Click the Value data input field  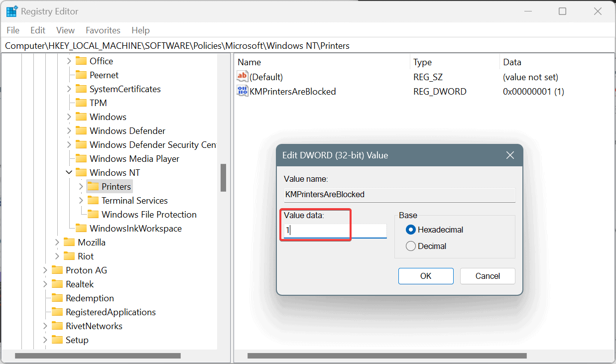pyautogui.click(x=335, y=231)
